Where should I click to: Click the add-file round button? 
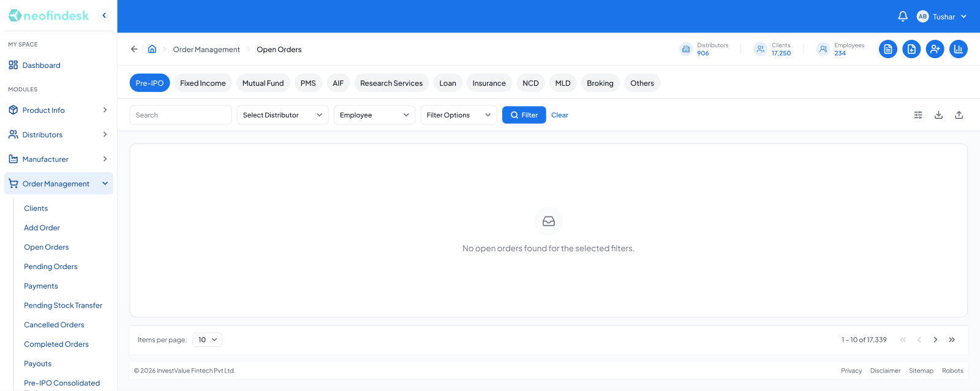click(911, 49)
